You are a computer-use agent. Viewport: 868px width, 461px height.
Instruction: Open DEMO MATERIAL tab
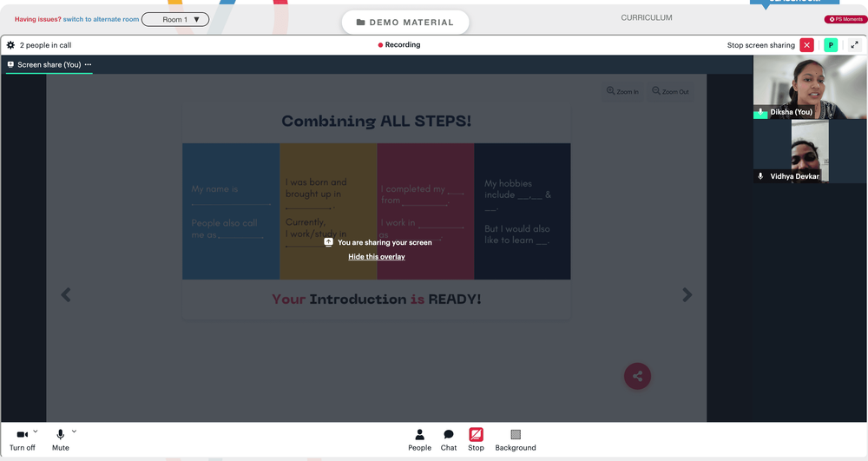pyautogui.click(x=405, y=22)
